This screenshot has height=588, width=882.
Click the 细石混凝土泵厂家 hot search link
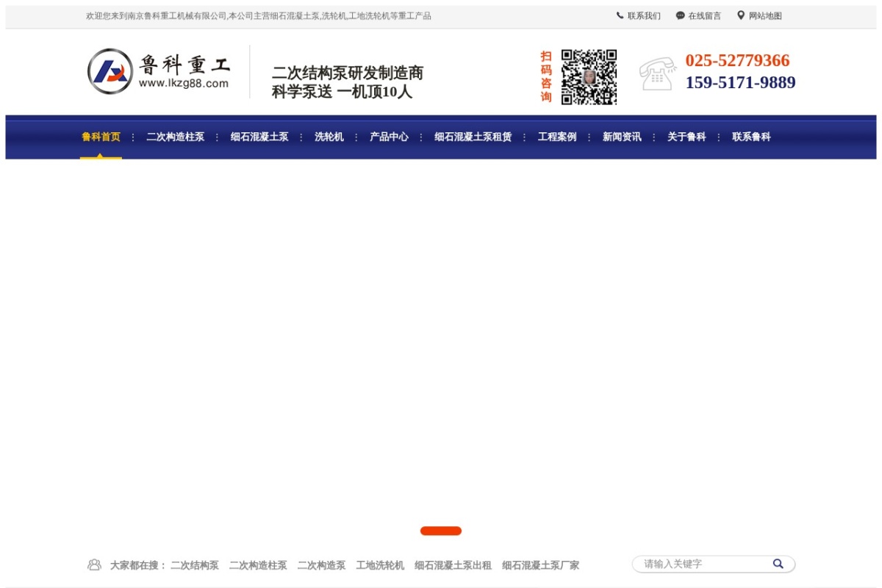540,565
